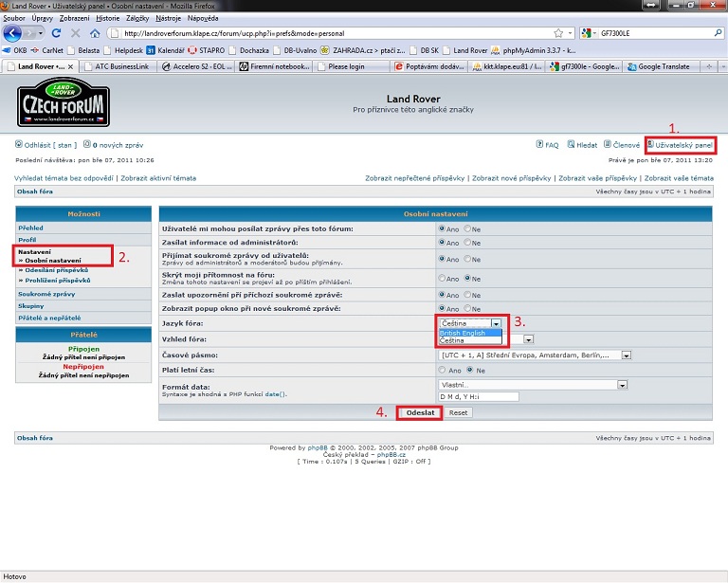Select Ne for hiding forum presence

pos(467,279)
